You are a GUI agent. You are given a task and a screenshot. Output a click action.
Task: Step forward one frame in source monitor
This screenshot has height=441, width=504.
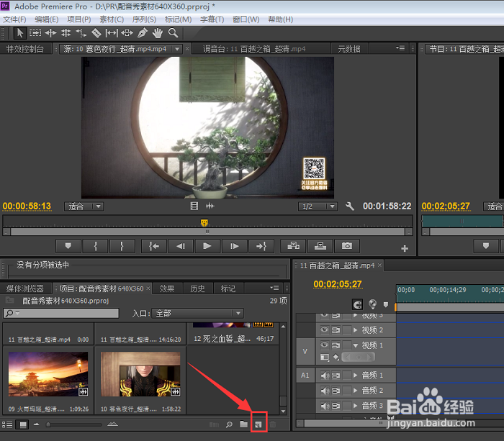click(235, 246)
